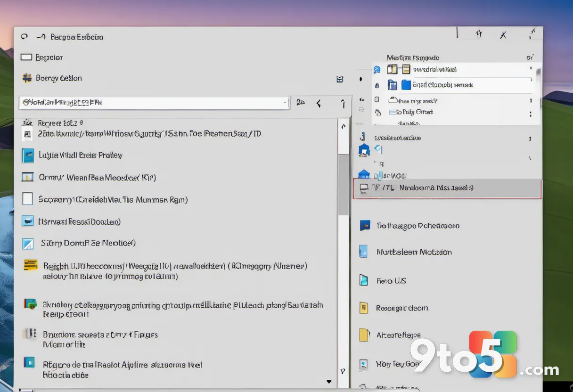Image resolution: width=573 pixels, height=392 pixels.
Task: Click the yellow folder icon beside "Alrearefiejoe"
Action: [x=364, y=335]
